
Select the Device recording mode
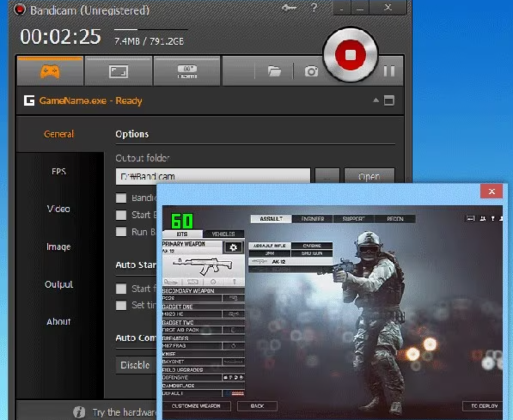pyautogui.click(x=186, y=70)
